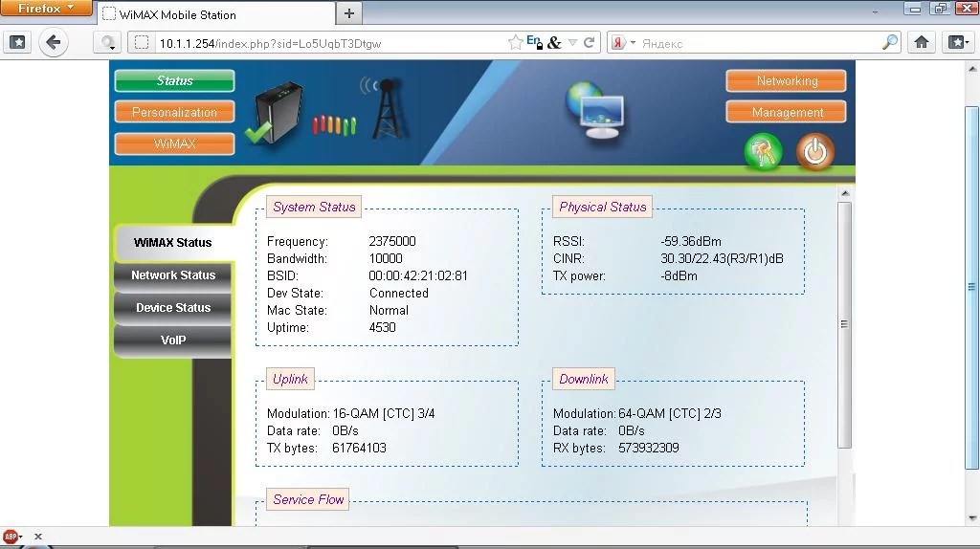Screen dimensions: 980x549
Task: Expand the Yandex search engine dropdown
Action: click(623, 43)
